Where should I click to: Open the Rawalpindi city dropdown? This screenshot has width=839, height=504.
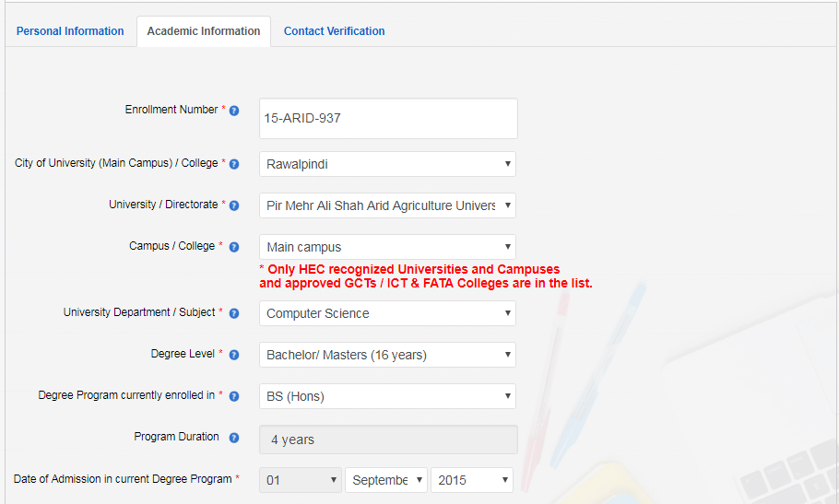click(x=387, y=164)
